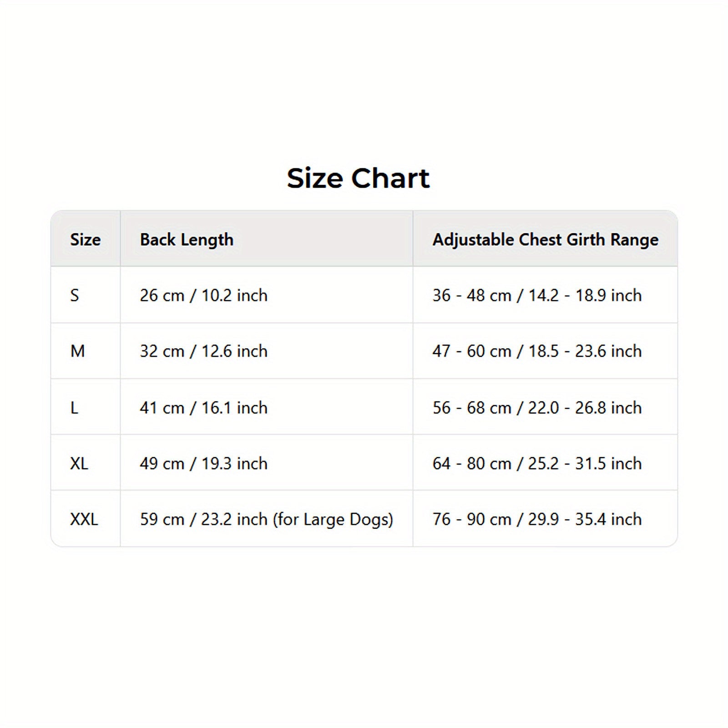Select the 32 cm / 12.6 inch cell
This screenshot has width=728, height=728.
(x=203, y=351)
